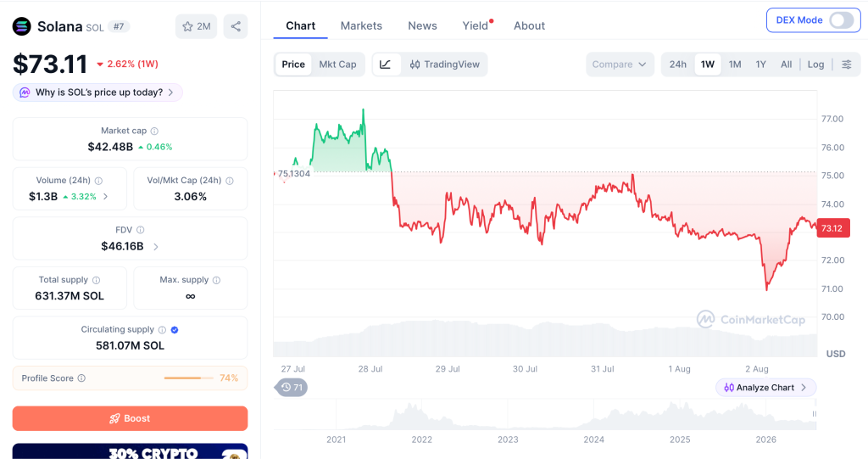Screen dimensions: 868x459
Task: Open the Compare dropdown
Action: pyautogui.click(x=620, y=64)
